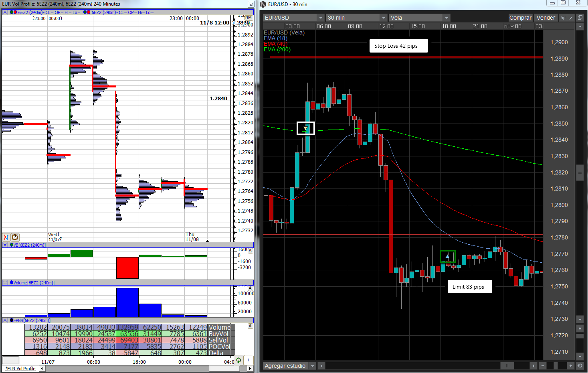Click the horizontal zoom out minus button
Viewport: 588px width, 373px height.
point(543,366)
